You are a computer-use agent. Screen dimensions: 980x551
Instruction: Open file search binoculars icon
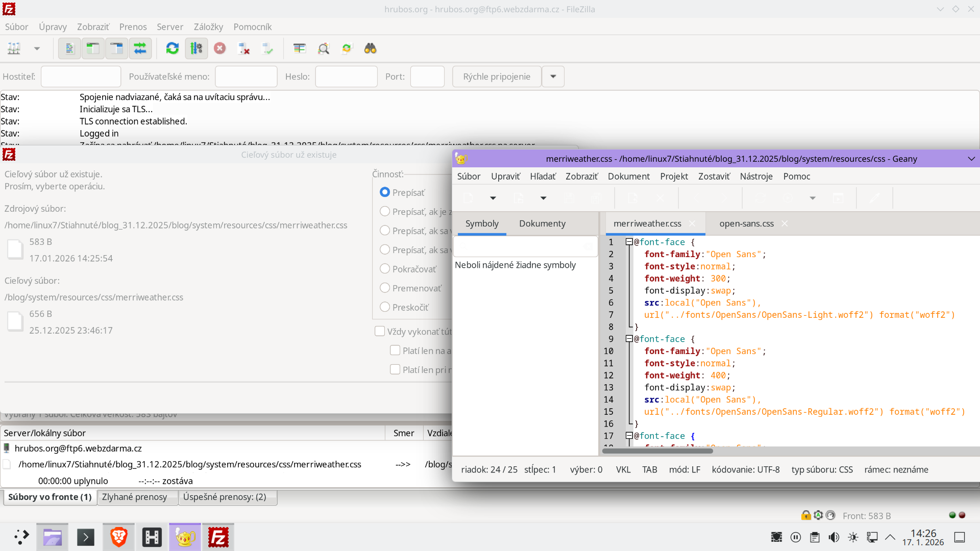tap(370, 48)
